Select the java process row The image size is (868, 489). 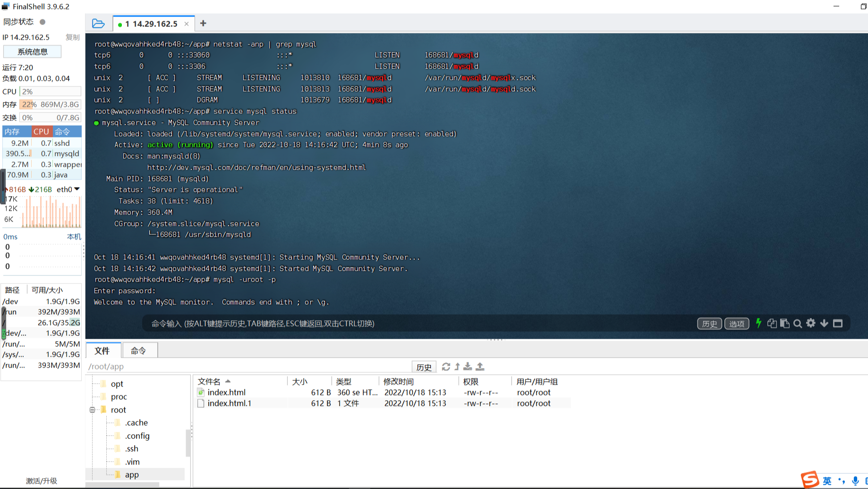coord(42,175)
